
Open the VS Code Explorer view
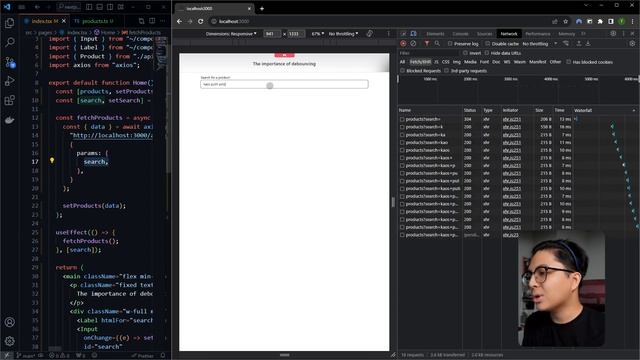[9, 23]
